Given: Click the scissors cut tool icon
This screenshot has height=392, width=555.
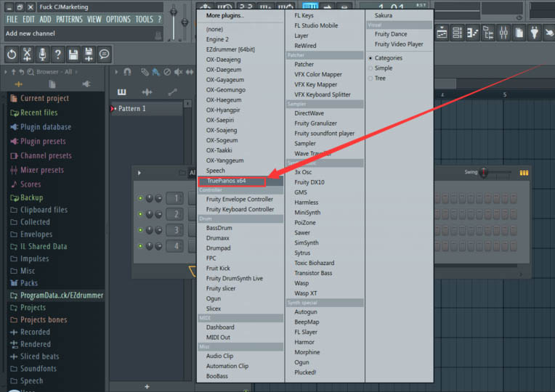Looking at the screenshot, I should (x=27, y=54).
